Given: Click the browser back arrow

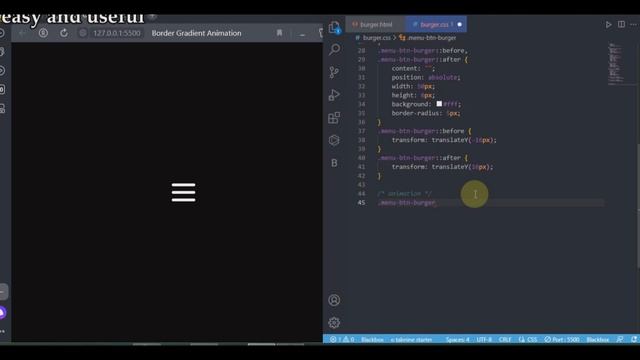Looking at the screenshot, I should click(x=22, y=33).
